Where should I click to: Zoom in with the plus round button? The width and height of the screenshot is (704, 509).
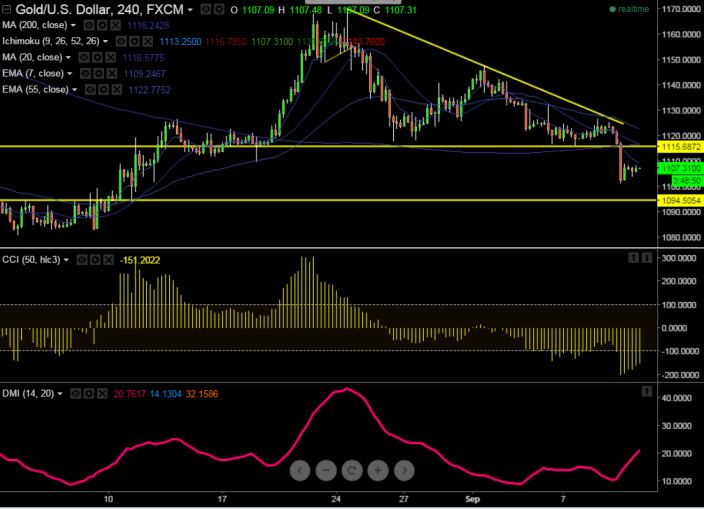(378, 470)
